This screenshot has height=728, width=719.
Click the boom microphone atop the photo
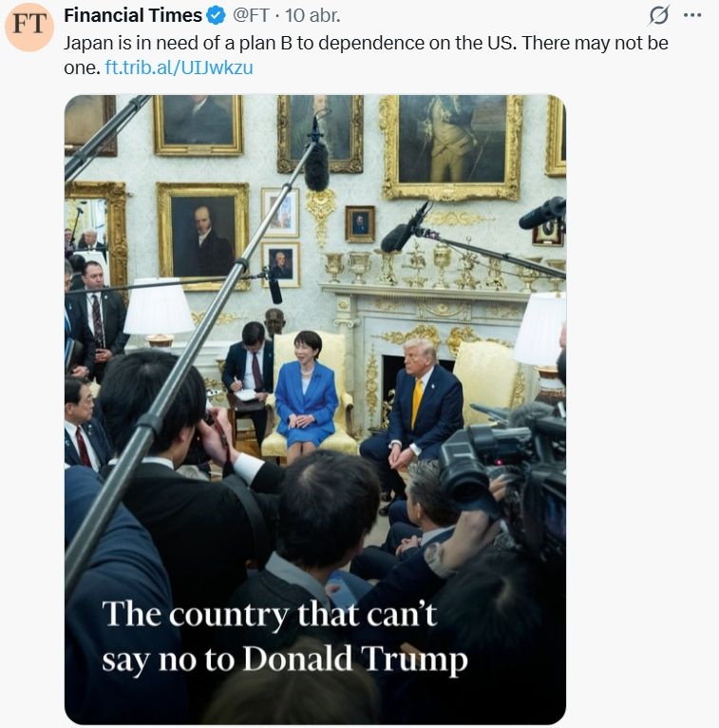(x=316, y=162)
